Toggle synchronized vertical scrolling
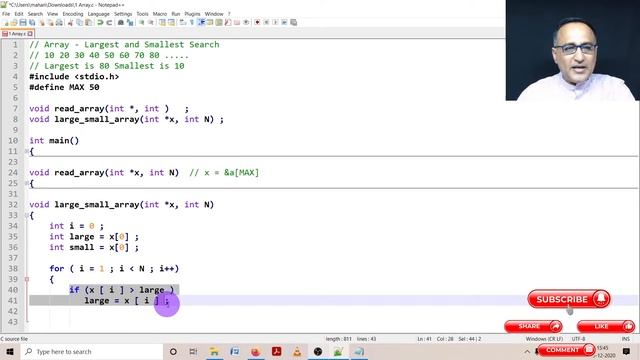Image resolution: width=640 pixels, height=360 pixels. point(162,22)
